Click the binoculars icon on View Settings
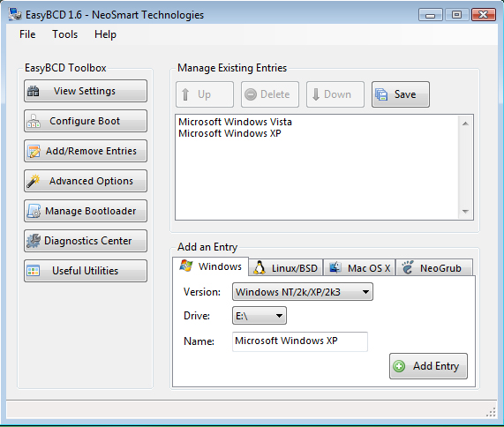Viewport: 504px width, 427px height. pyautogui.click(x=34, y=91)
